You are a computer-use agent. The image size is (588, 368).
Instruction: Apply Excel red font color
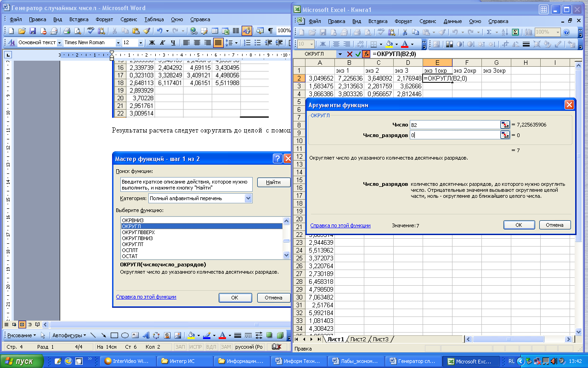405,45
